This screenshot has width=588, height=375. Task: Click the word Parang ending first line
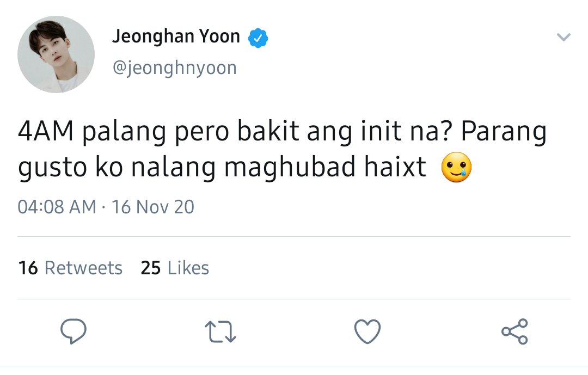click(x=504, y=132)
